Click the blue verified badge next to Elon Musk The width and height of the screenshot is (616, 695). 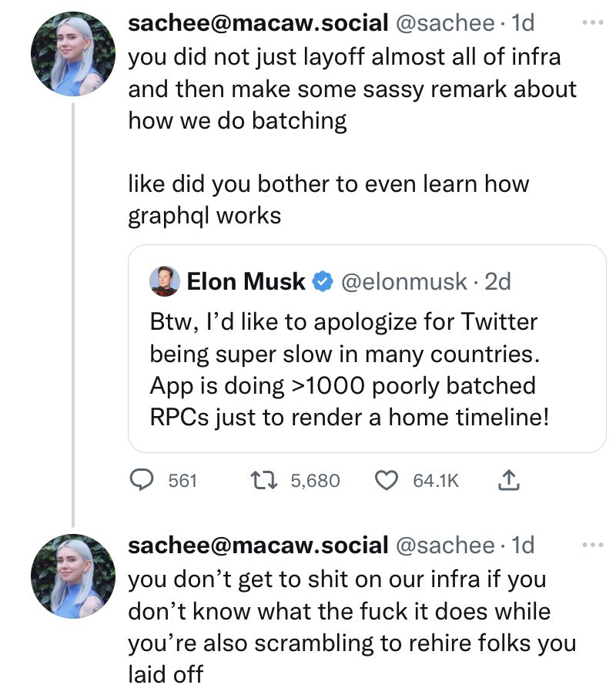coord(320,283)
